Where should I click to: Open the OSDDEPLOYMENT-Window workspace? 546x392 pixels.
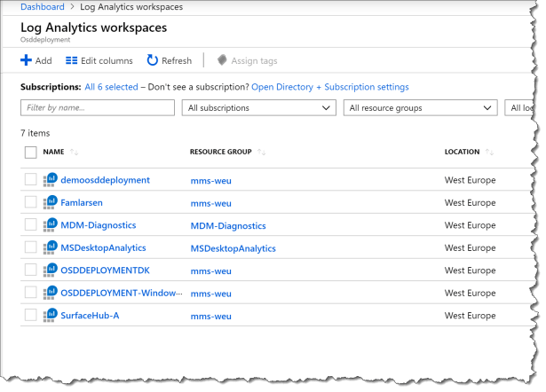(122, 294)
